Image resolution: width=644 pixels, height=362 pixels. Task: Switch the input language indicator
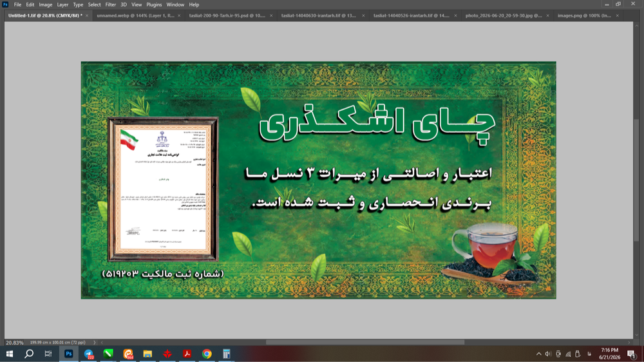(589, 354)
